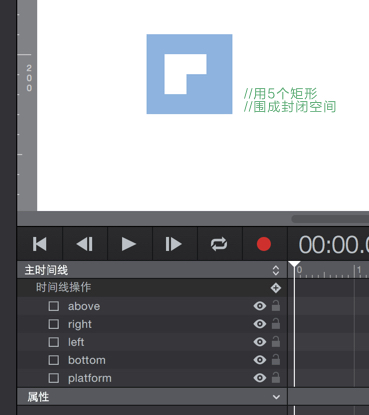Click rectangle icon beside right

[x=54, y=324]
